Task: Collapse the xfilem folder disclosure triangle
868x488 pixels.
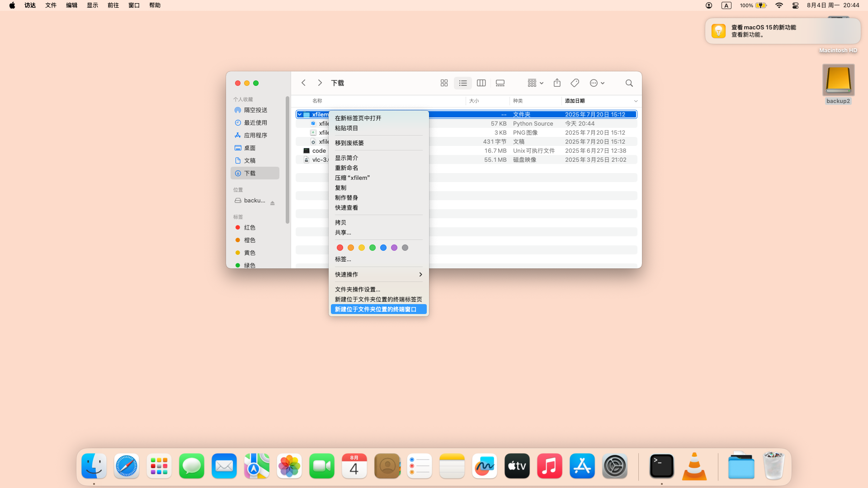Action: (x=300, y=115)
